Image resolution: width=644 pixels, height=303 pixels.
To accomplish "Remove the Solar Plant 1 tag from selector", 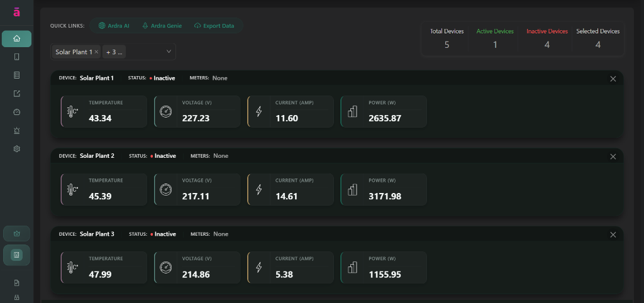I will pos(96,52).
